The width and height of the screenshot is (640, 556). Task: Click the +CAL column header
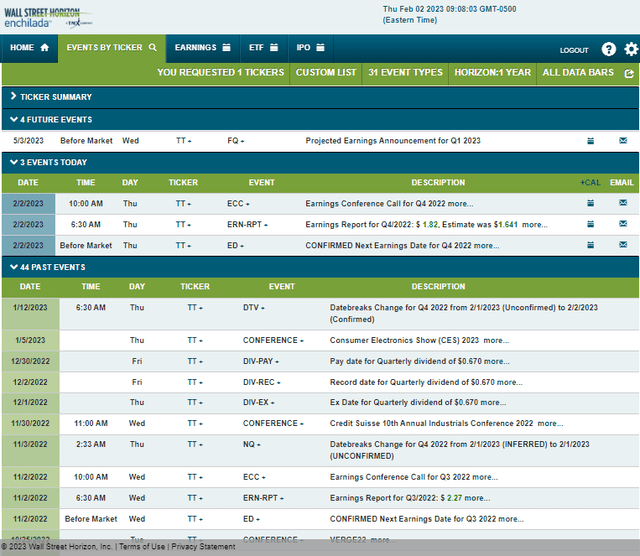(x=590, y=183)
